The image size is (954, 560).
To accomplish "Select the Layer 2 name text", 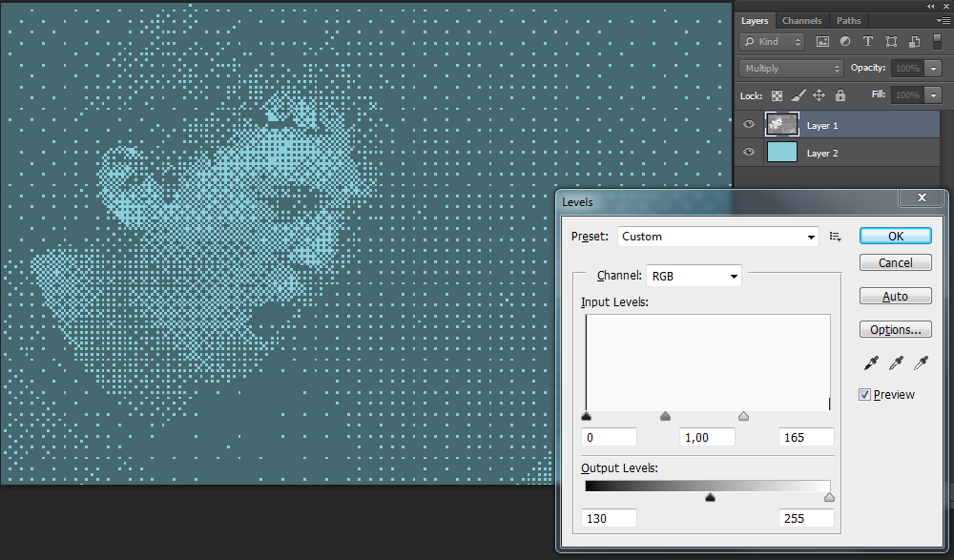I will (x=822, y=154).
